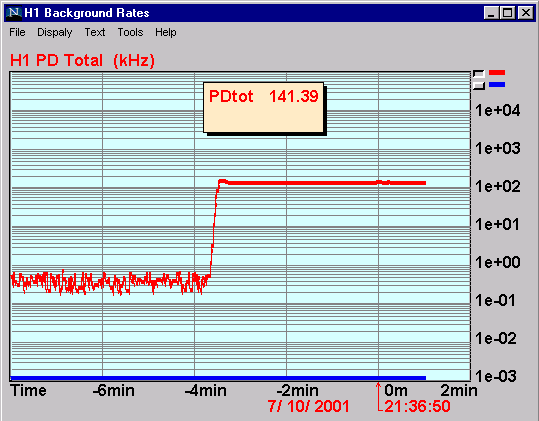The image size is (539, 421).
Task: Click the 7/ 10/ 2001 date label
Action: pos(308,406)
